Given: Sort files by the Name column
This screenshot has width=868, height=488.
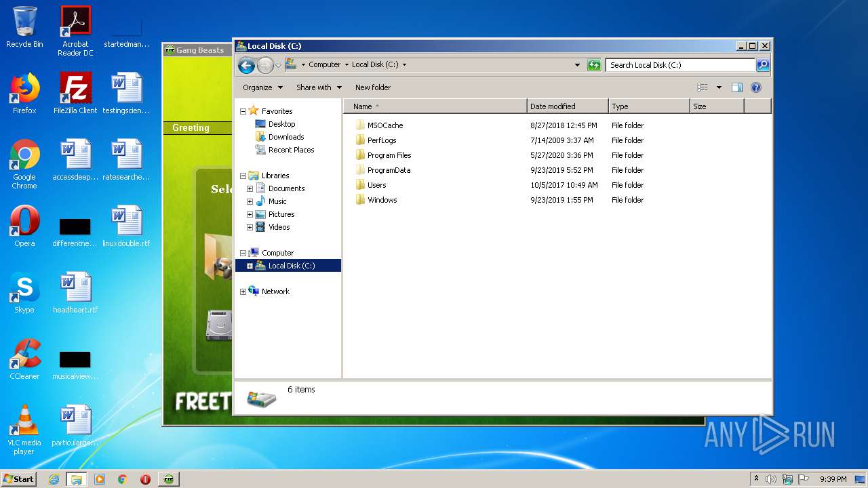Looking at the screenshot, I should tap(435, 106).
